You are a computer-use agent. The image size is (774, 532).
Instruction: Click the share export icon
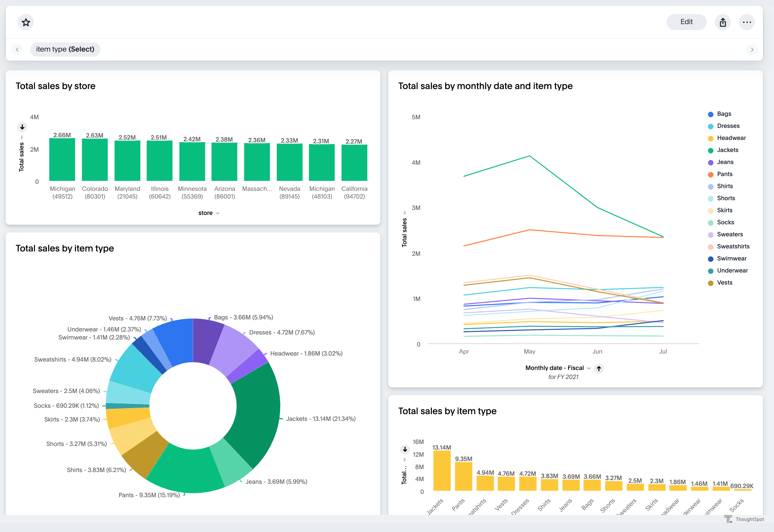click(x=723, y=22)
